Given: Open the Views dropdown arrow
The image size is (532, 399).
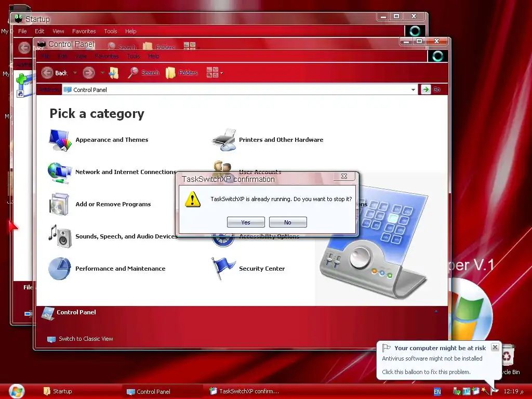Looking at the screenshot, I should point(221,73).
